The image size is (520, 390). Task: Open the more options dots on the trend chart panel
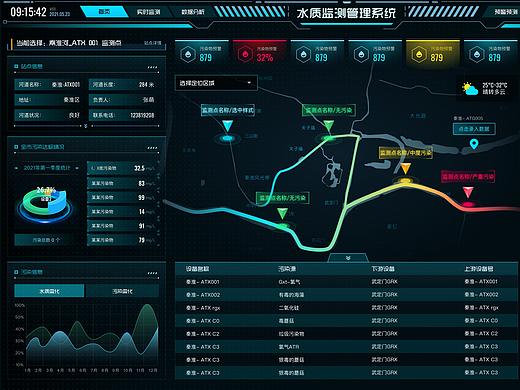(152, 273)
